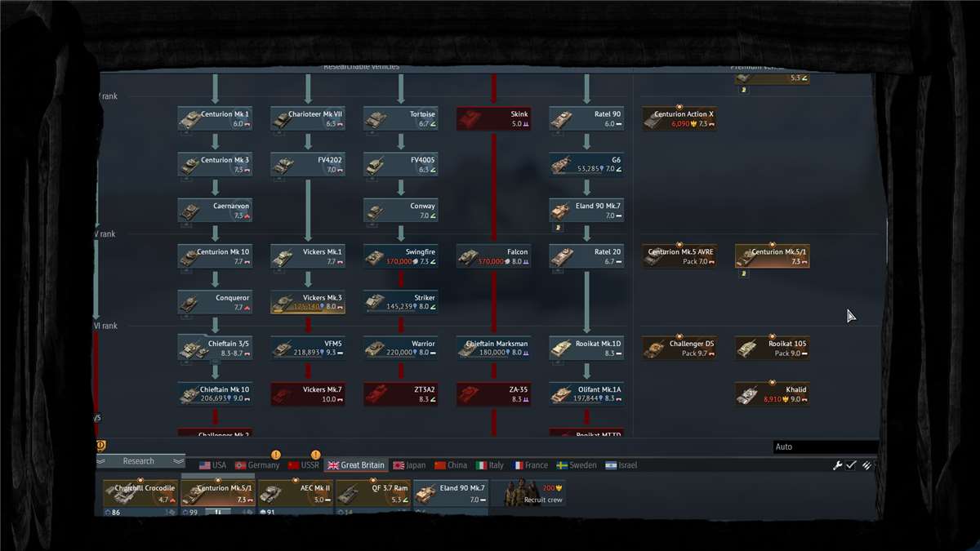Screen dimensions: 980x551
Task: Open the ammunition bullets icon
Action: pos(866,465)
